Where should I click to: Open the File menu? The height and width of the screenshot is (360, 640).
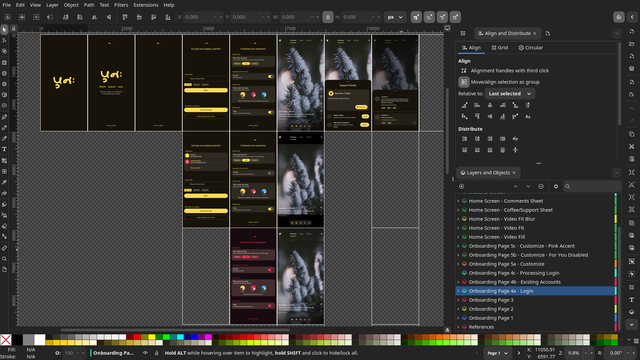point(7,5)
